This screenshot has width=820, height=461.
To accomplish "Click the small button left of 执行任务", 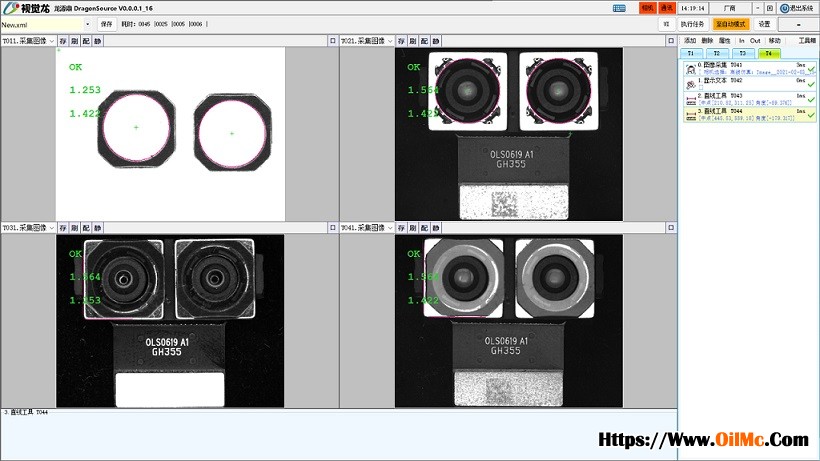I will tap(666, 24).
